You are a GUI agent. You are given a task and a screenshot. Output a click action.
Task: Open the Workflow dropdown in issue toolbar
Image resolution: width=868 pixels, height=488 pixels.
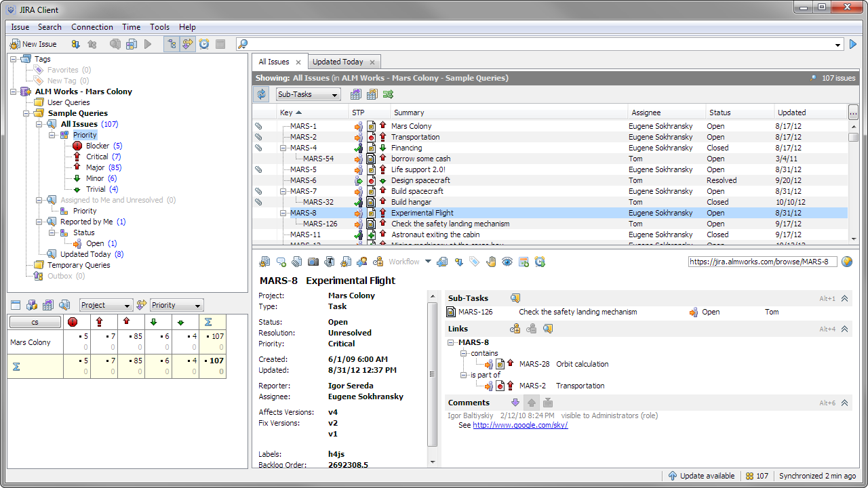(x=410, y=262)
